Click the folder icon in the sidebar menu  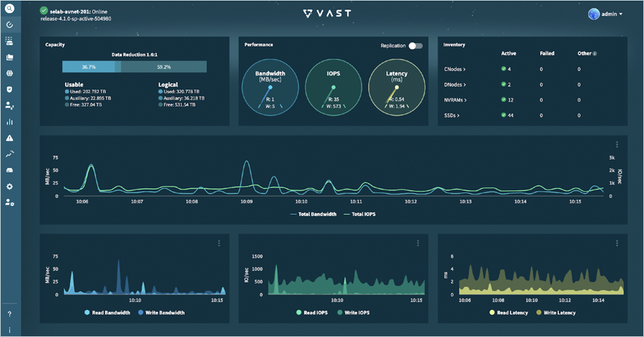click(x=9, y=57)
